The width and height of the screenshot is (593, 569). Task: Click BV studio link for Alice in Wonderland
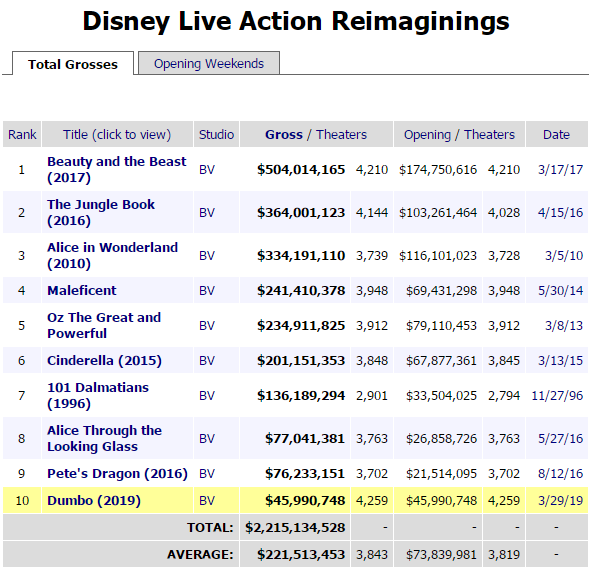click(207, 256)
